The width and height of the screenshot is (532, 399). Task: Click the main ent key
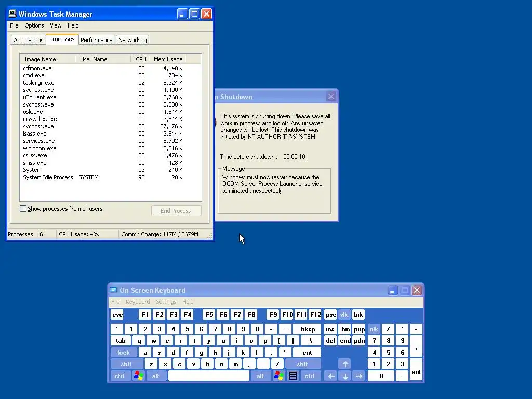[x=307, y=353]
